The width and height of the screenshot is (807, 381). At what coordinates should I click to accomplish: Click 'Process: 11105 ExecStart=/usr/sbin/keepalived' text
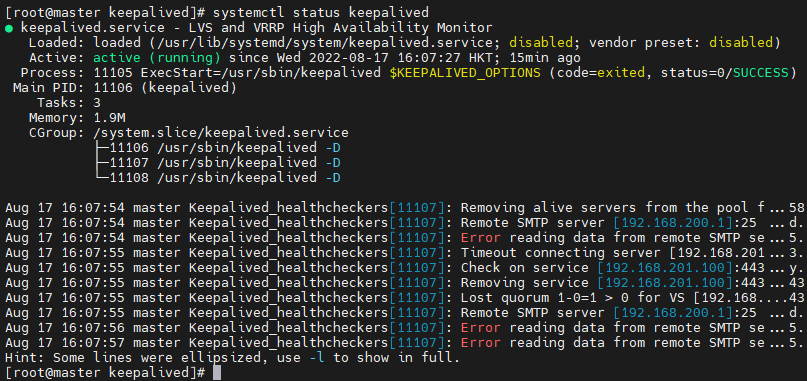click(x=201, y=73)
